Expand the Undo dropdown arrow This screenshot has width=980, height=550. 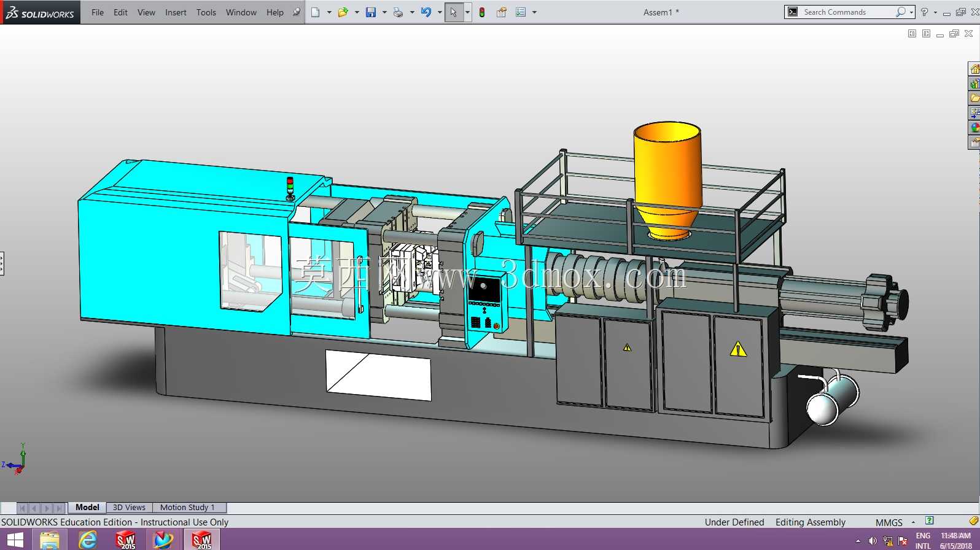pos(440,12)
